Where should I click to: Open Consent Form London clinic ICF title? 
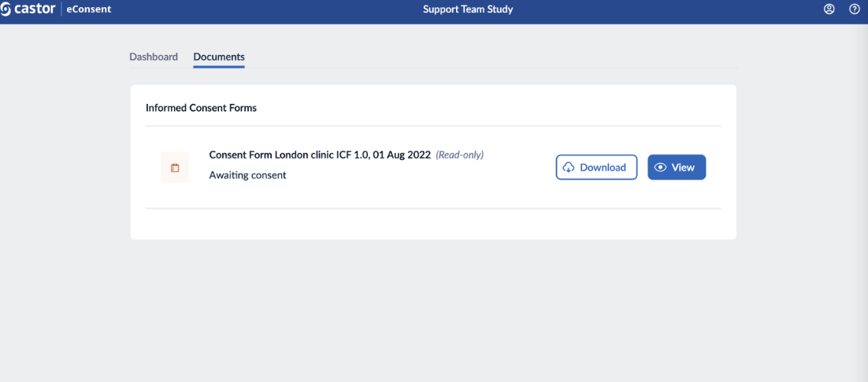[320, 155]
